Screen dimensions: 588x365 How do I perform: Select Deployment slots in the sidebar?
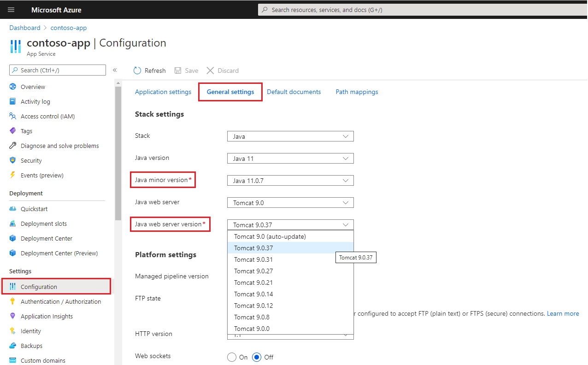pyautogui.click(x=44, y=223)
